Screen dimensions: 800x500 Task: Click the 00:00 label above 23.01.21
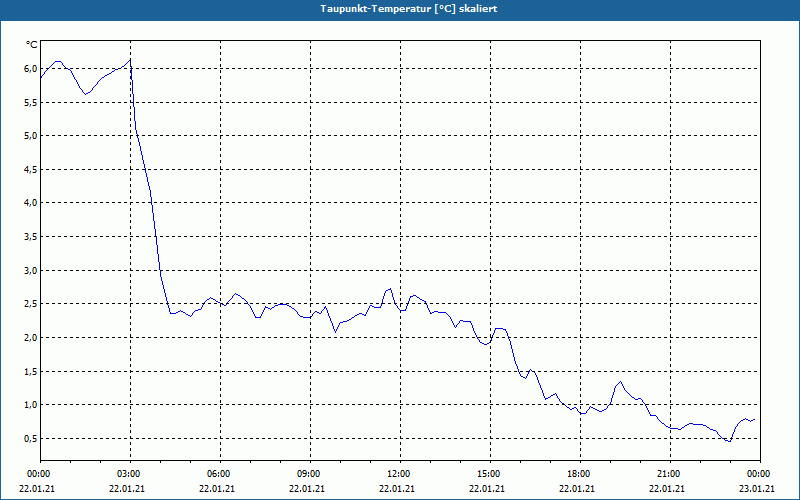[x=759, y=474]
